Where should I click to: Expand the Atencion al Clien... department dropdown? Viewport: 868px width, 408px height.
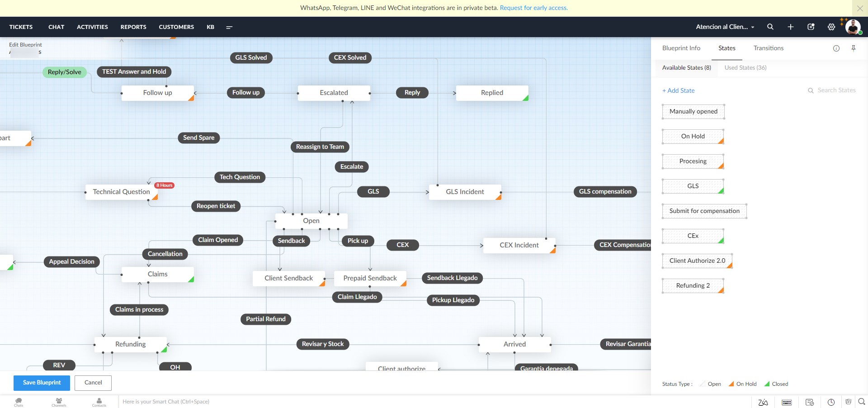(x=725, y=27)
